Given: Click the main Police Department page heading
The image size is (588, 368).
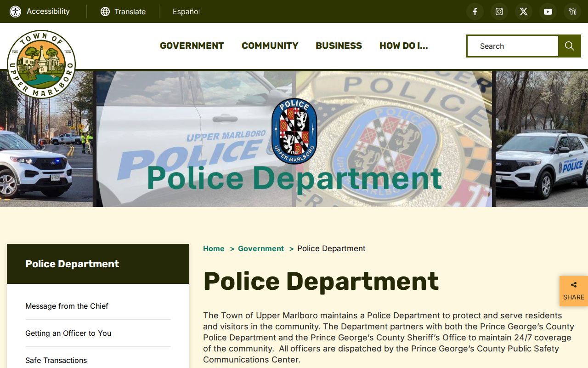Looking at the screenshot, I should pyautogui.click(x=321, y=281).
